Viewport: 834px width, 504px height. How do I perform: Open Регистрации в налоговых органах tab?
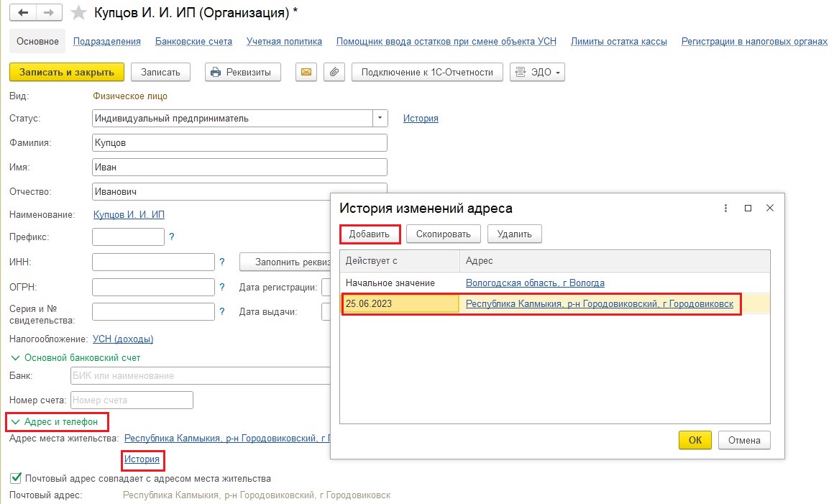click(x=754, y=42)
